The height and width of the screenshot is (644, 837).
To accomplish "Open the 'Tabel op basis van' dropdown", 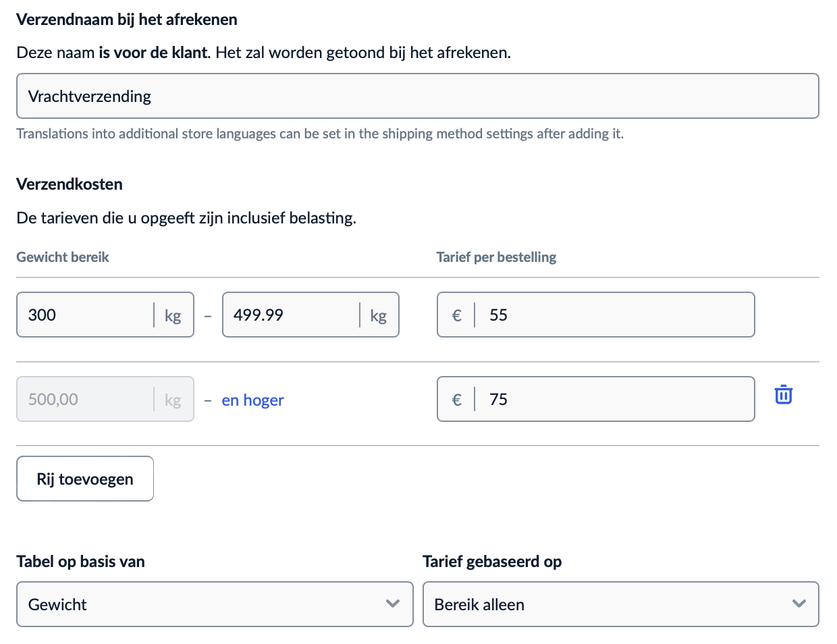I will (x=215, y=604).
